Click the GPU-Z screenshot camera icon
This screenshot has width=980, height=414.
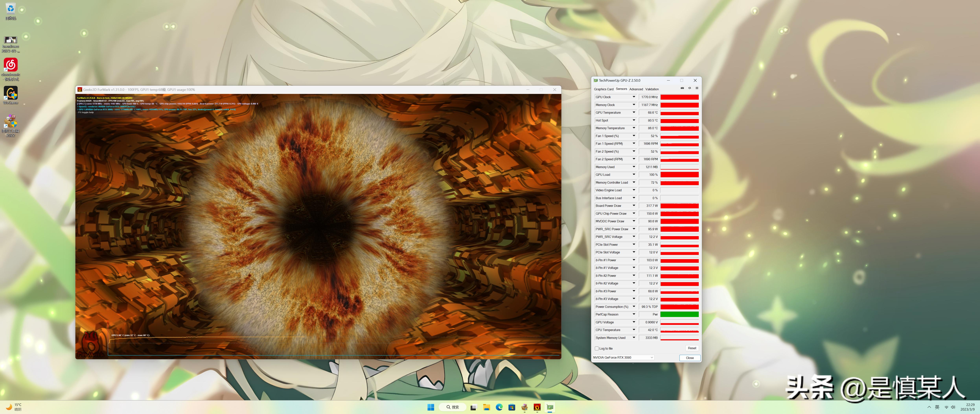tap(682, 88)
